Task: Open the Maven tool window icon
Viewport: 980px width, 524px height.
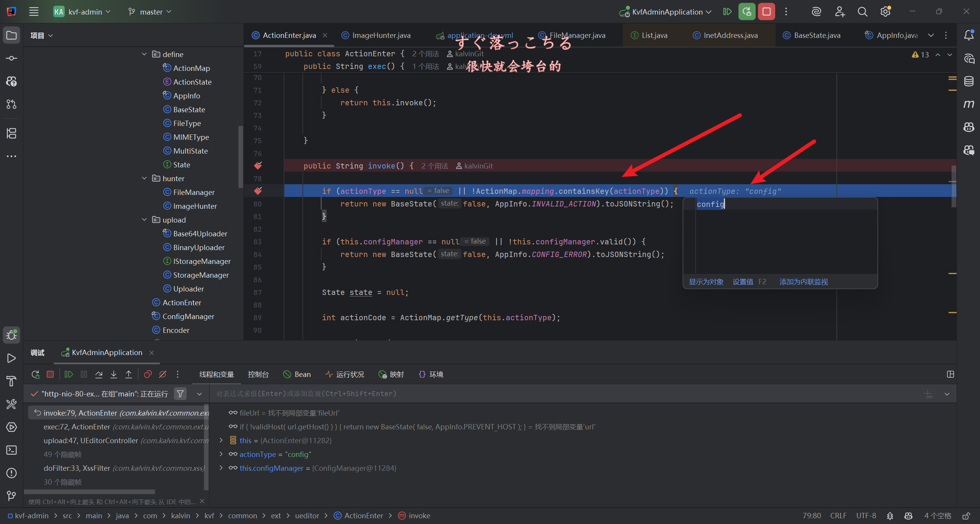Action: point(969,104)
